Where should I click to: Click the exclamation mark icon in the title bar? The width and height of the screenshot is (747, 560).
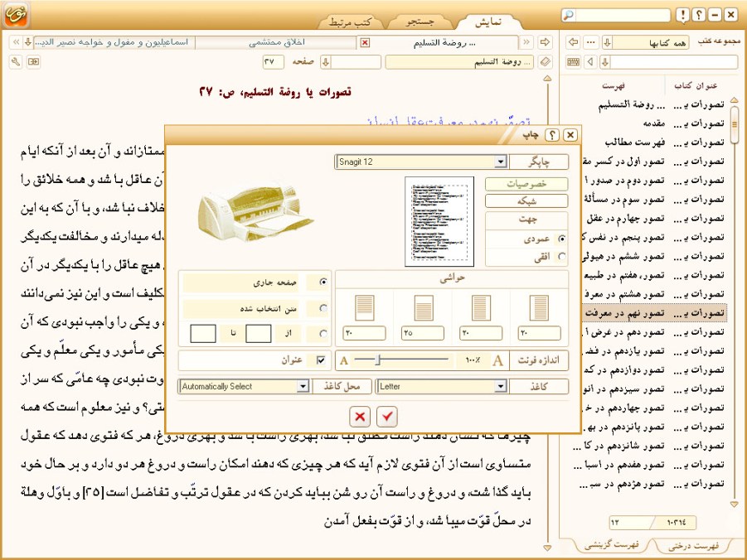click(682, 15)
